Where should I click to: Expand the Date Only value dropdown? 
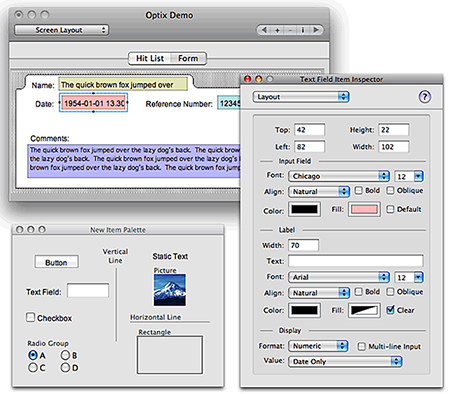(x=345, y=361)
